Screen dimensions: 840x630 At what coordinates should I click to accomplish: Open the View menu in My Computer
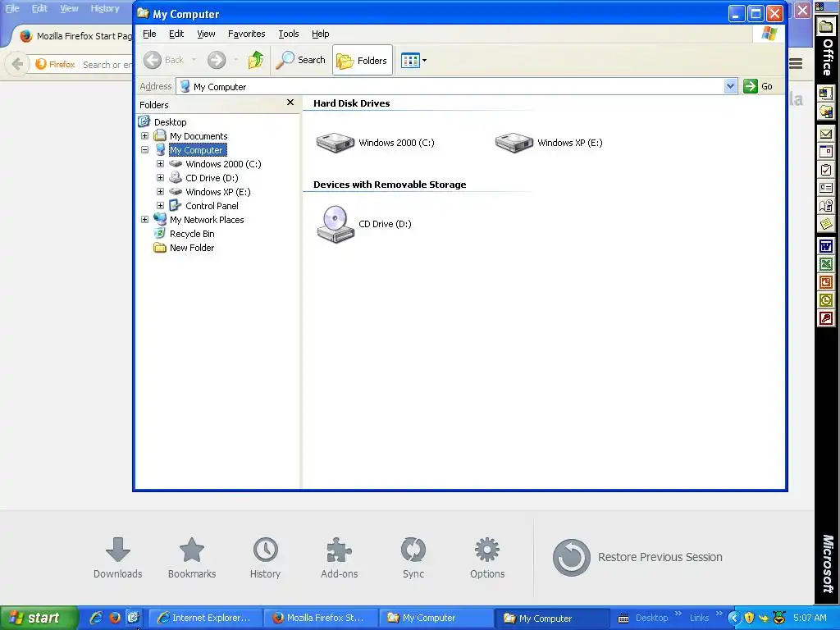(x=206, y=34)
